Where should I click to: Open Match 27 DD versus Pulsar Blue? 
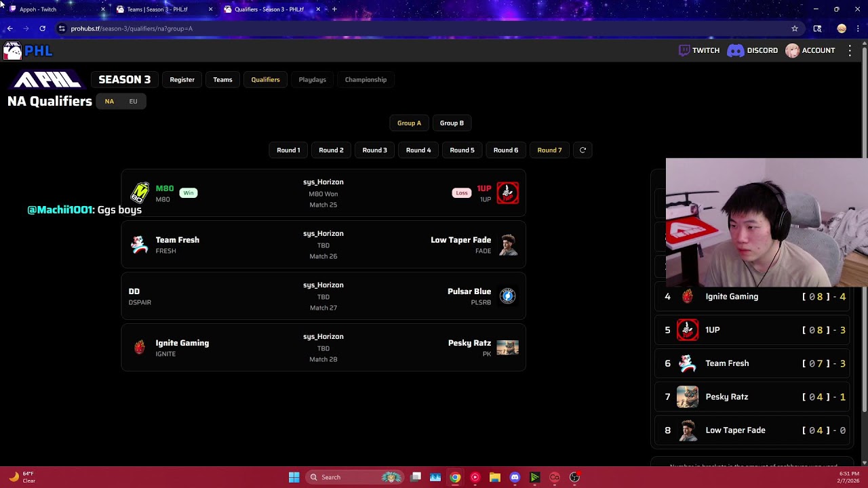(x=323, y=296)
